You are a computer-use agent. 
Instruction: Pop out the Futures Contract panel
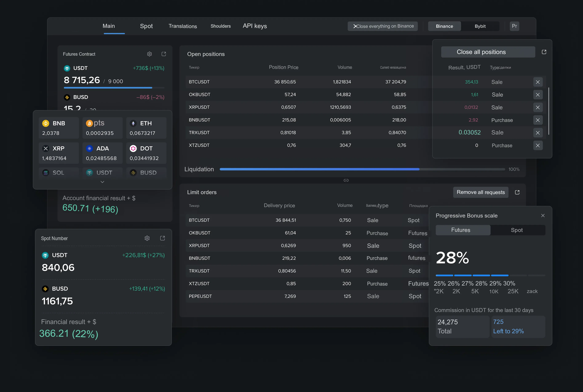click(164, 54)
